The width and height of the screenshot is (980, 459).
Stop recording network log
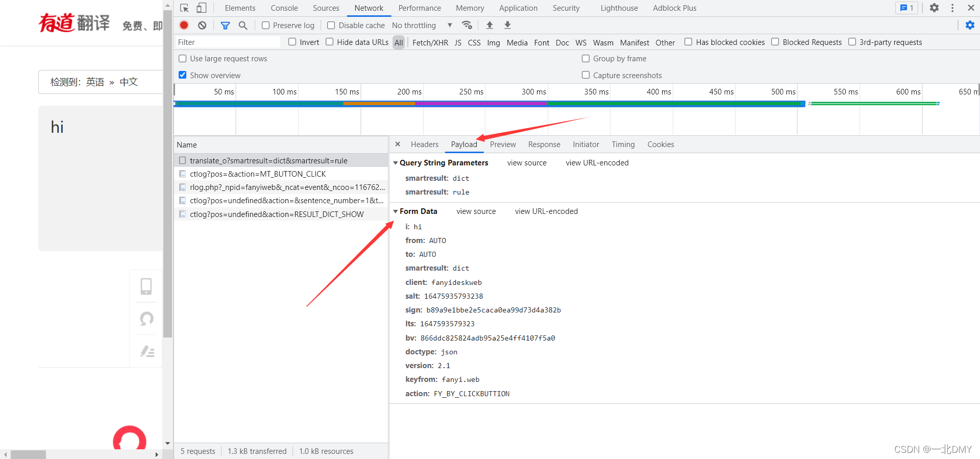(184, 25)
